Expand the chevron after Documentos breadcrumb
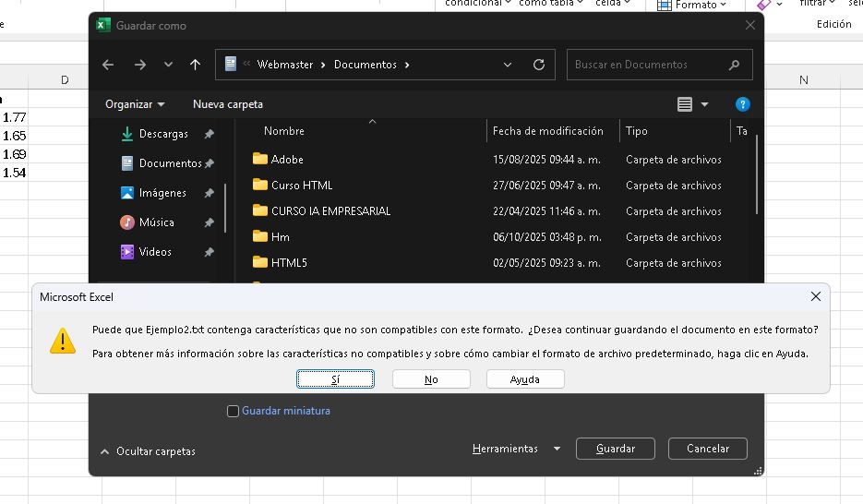863x504 pixels. pyautogui.click(x=407, y=65)
